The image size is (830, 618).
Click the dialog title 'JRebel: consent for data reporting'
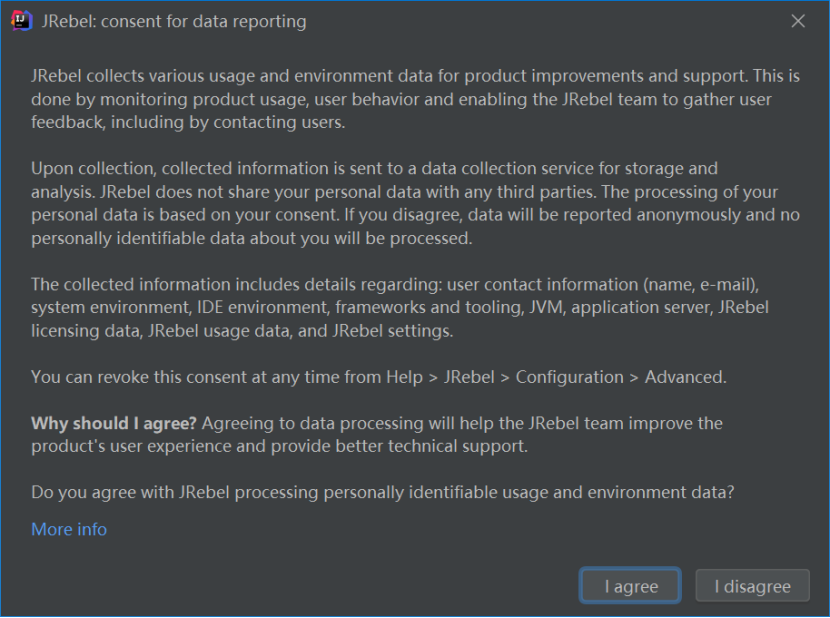pos(174,21)
